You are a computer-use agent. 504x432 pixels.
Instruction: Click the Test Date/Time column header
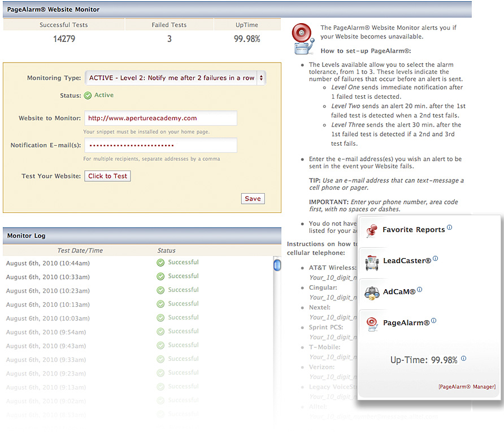coord(80,251)
